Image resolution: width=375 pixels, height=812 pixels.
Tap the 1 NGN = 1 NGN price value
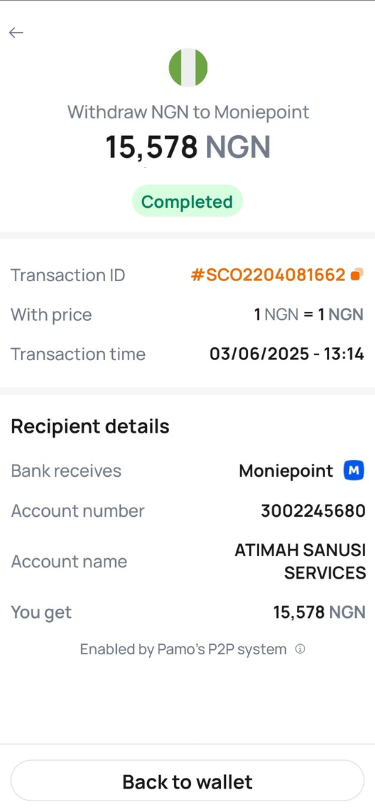click(x=309, y=315)
